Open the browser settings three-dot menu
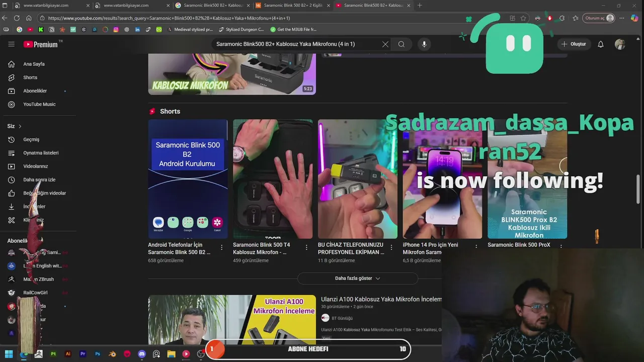The image size is (644, 362). 622,18
